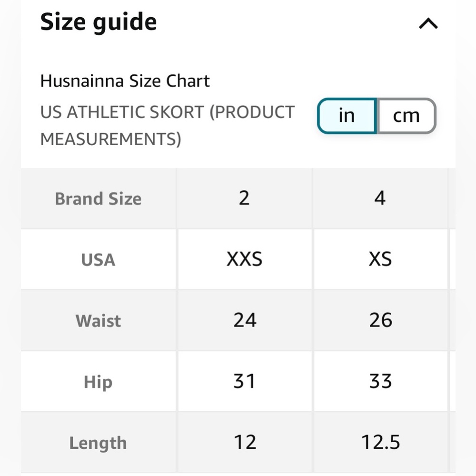The image size is (476, 476).
Task: Click the Husnainna Size Chart title
Action: pos(125,81)
